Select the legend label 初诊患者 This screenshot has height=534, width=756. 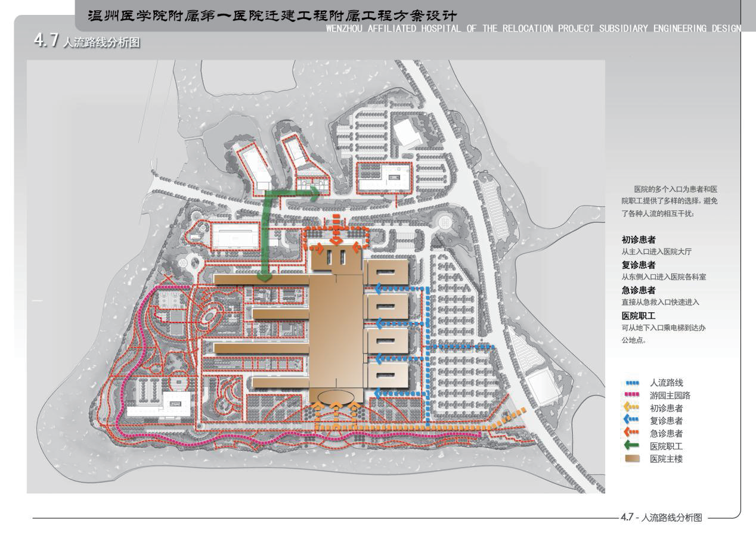[x=667, y=408]
